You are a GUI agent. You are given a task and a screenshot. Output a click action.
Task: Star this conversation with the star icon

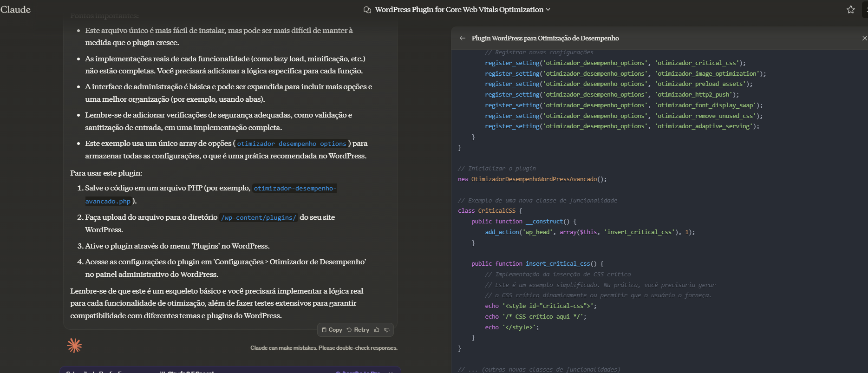[x=850, y=10]
